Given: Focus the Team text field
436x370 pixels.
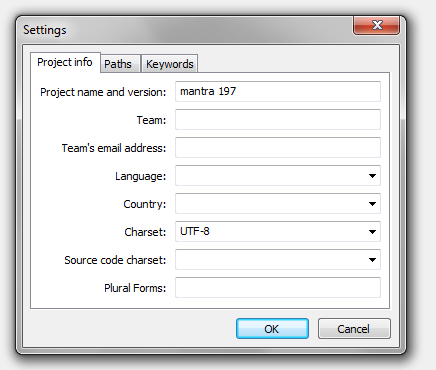Looking at the screenshot, I should 278,119.
